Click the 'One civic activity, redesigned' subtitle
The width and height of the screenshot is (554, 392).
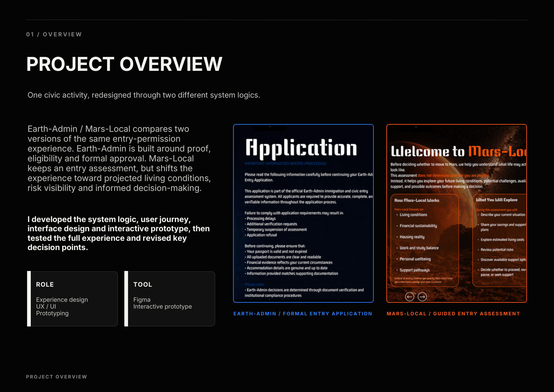(x=144, y=95)
